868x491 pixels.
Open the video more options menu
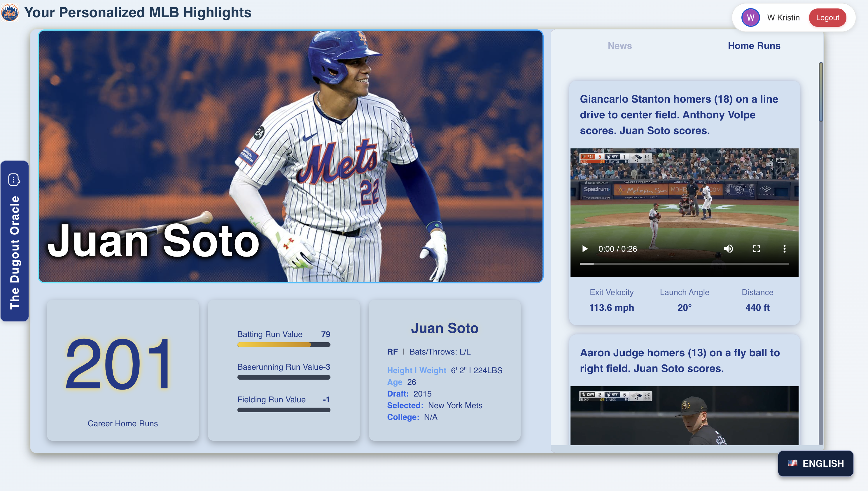click(784, 249)
